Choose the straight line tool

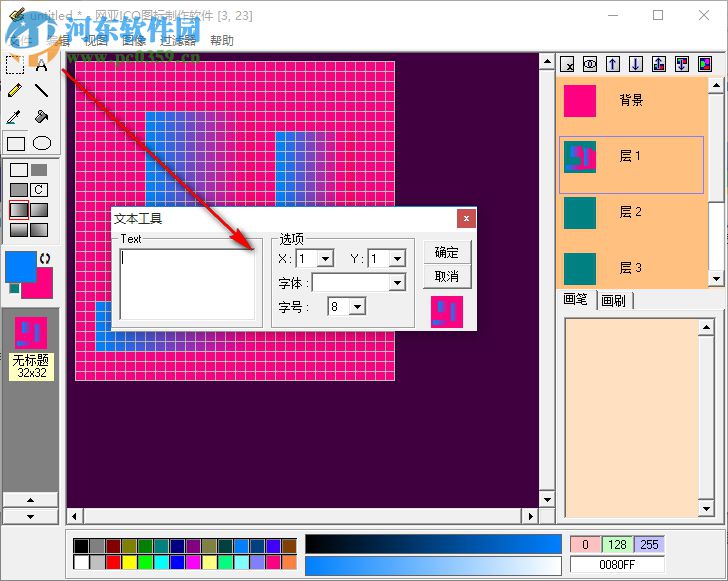(42, 90)
